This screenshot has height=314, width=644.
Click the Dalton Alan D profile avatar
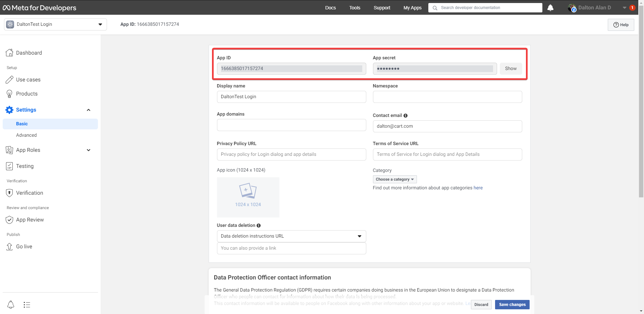tap(572, 8)
